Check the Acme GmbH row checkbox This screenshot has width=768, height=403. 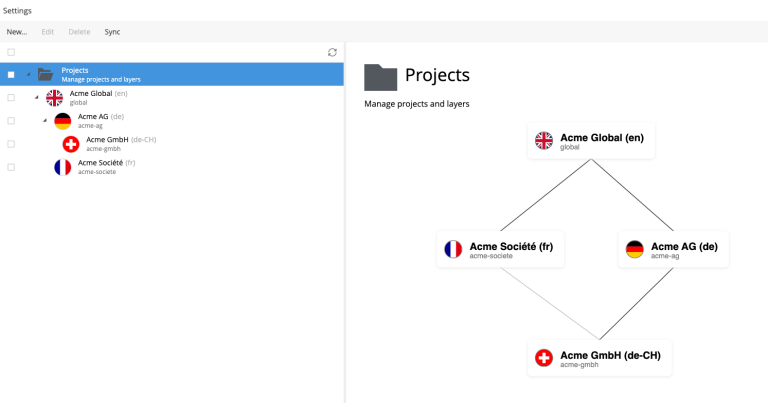11,144
